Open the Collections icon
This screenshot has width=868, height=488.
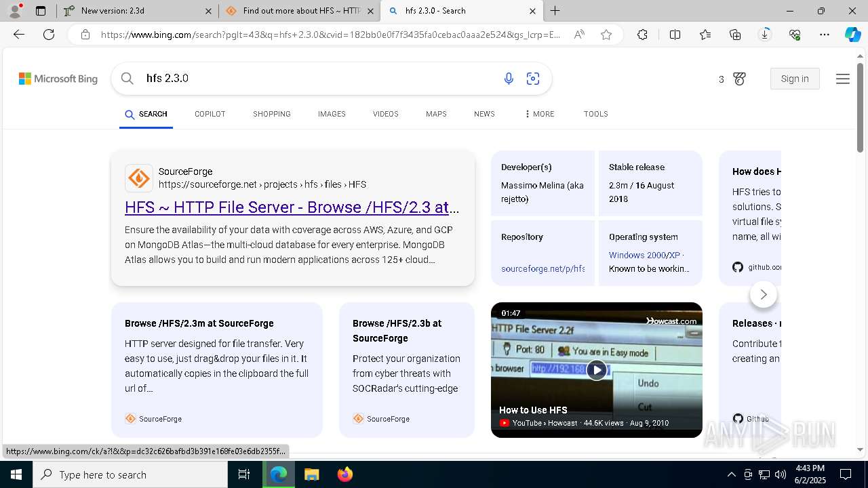tap(735, 35)
